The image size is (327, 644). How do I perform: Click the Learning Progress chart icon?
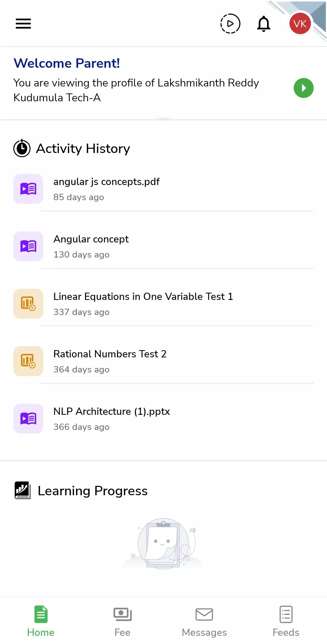point(23,490)
